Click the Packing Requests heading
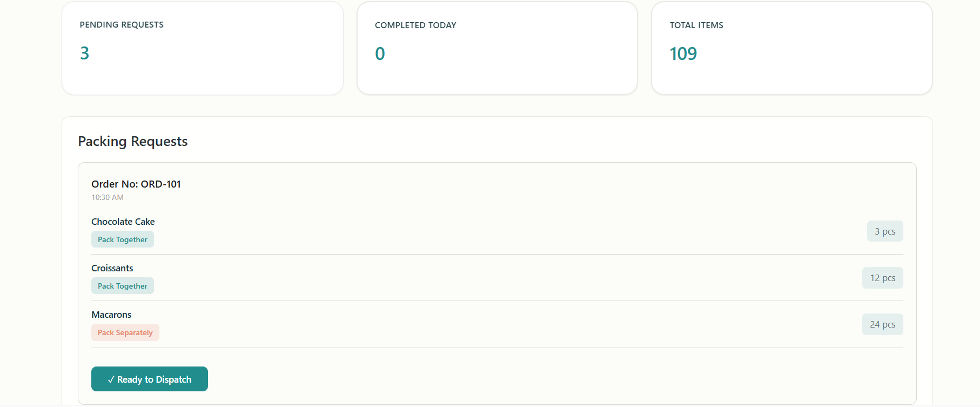 [x=133, y=141]
